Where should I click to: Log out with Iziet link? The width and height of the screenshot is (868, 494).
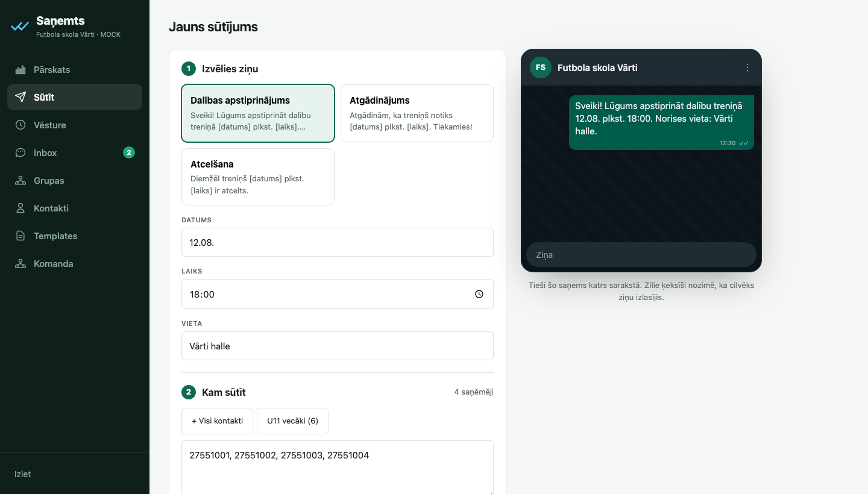pyautogui.click(x=23, y=474)
